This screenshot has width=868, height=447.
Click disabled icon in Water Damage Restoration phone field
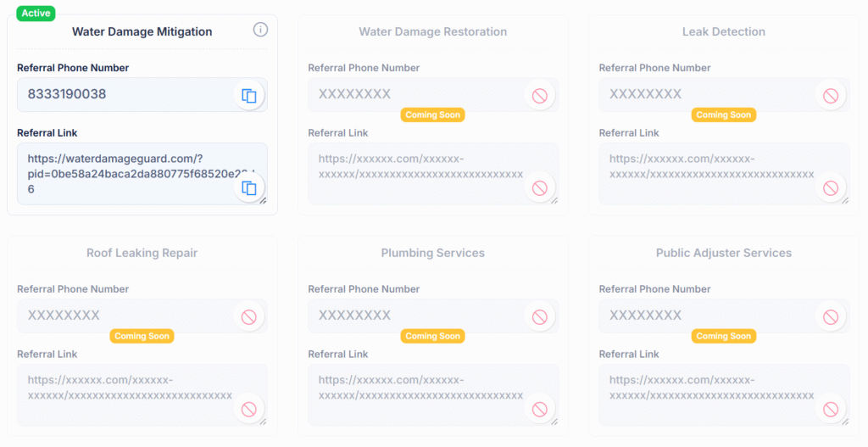click(x=540, y=95)
